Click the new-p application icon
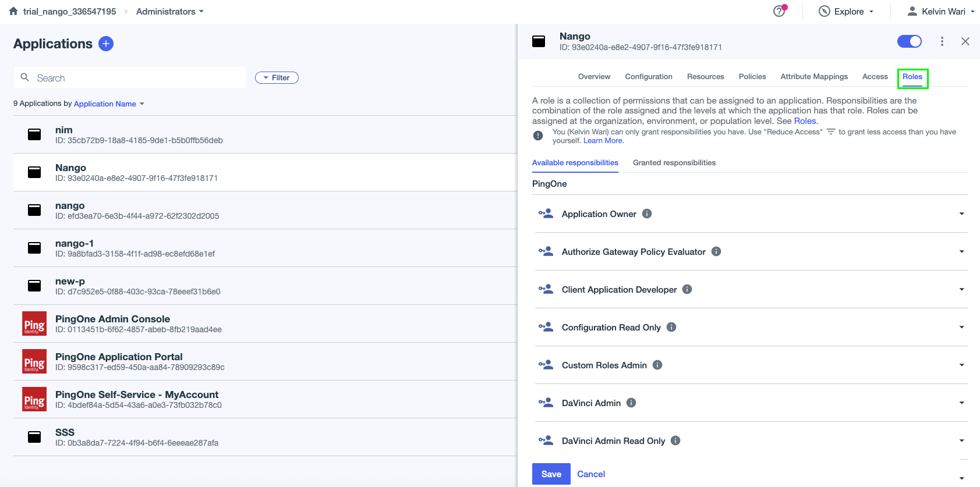The width and height of the screenshot is (980, 487). point(34,286)
